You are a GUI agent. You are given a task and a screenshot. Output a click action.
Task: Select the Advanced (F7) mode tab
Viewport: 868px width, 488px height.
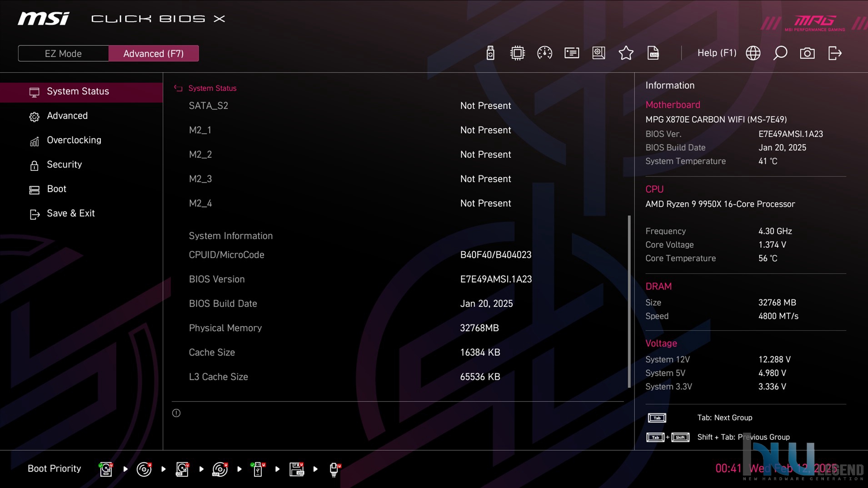(x=154, y=53)
